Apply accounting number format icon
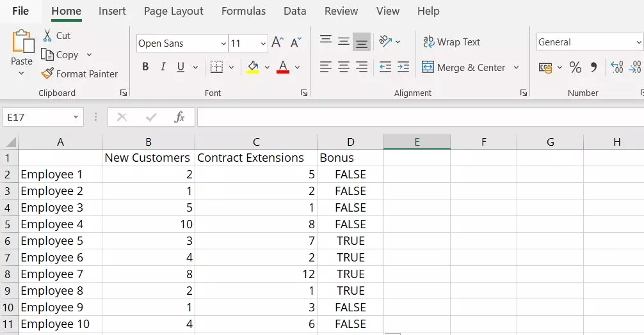This screenshot has width=644, height=335. [x=545, y=68]
